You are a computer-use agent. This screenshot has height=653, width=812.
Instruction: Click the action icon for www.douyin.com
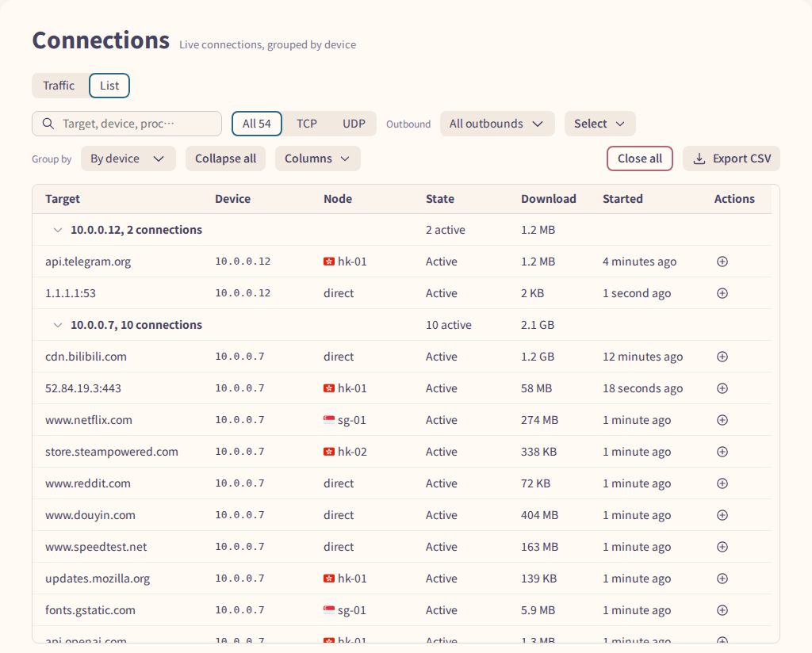tap(722, 515)
